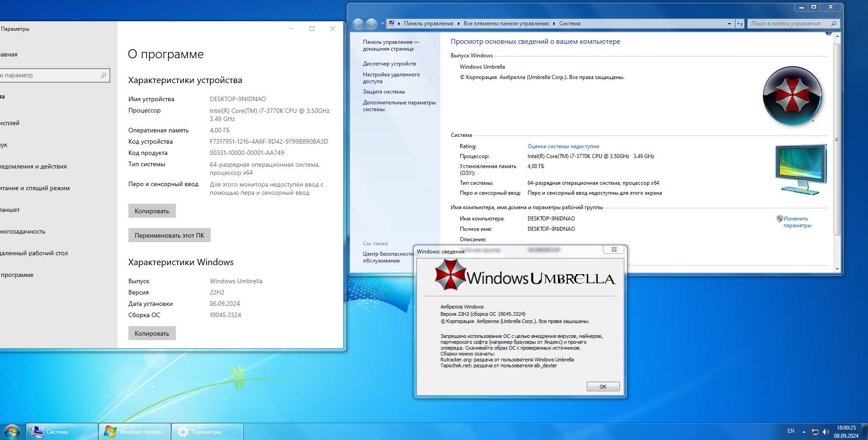Click the Back arrow in Control Panel
The height and width of the screenshot is (440, 868).
(358, 23)
